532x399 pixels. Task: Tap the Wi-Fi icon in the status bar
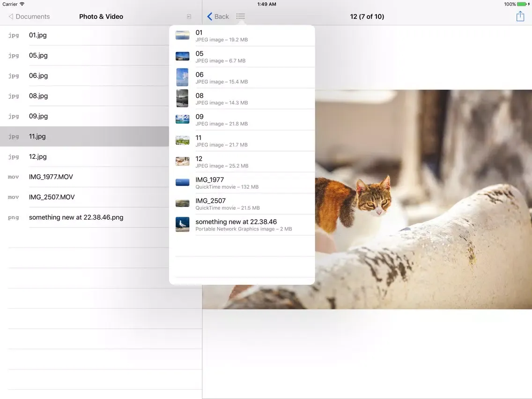click(22, 4)
